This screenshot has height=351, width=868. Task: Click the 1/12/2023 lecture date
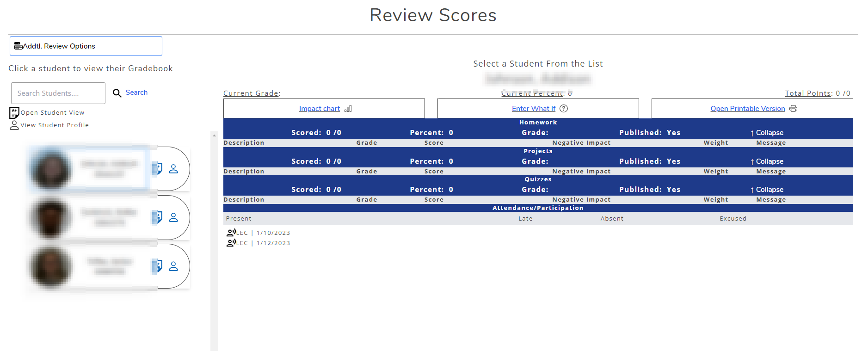(273, 243)
